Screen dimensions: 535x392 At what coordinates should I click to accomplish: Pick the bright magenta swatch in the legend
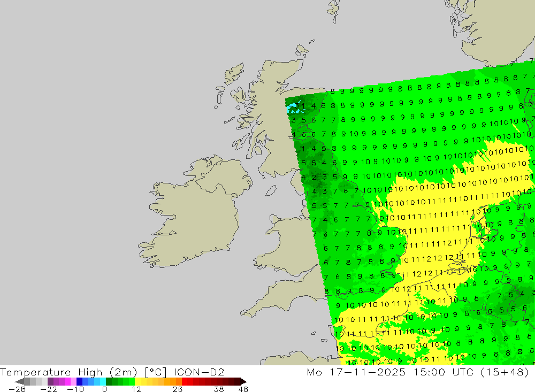coord(67,382)
